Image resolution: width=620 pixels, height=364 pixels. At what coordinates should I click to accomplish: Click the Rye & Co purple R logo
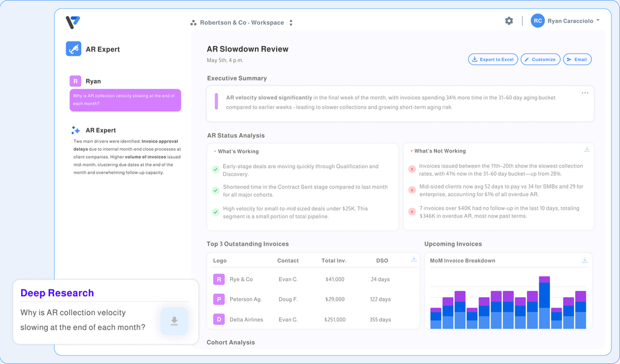pyautogui.click(x=219, y=279)
